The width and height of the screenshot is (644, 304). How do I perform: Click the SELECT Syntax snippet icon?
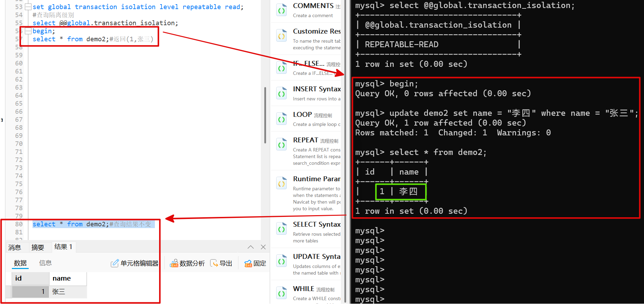pos(281,229)
